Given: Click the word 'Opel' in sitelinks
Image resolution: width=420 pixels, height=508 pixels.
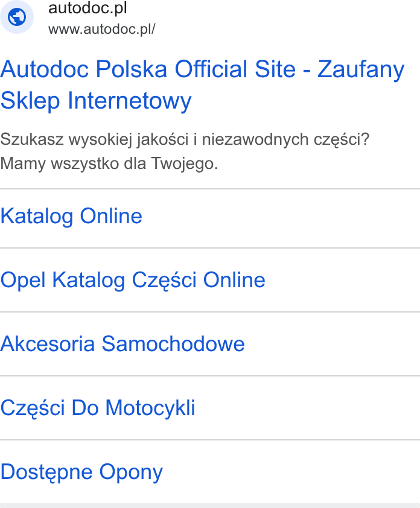Looking at the screenshot, I should click(23, 280).
